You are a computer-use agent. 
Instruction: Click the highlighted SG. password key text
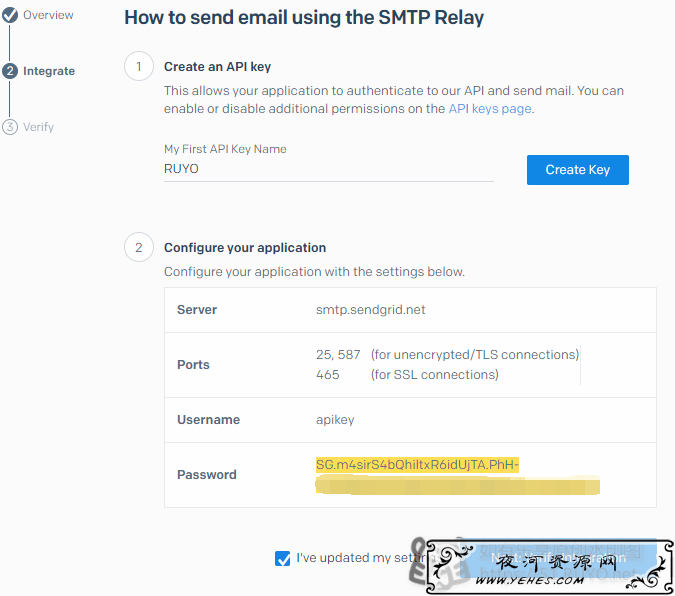click(417, 465)
